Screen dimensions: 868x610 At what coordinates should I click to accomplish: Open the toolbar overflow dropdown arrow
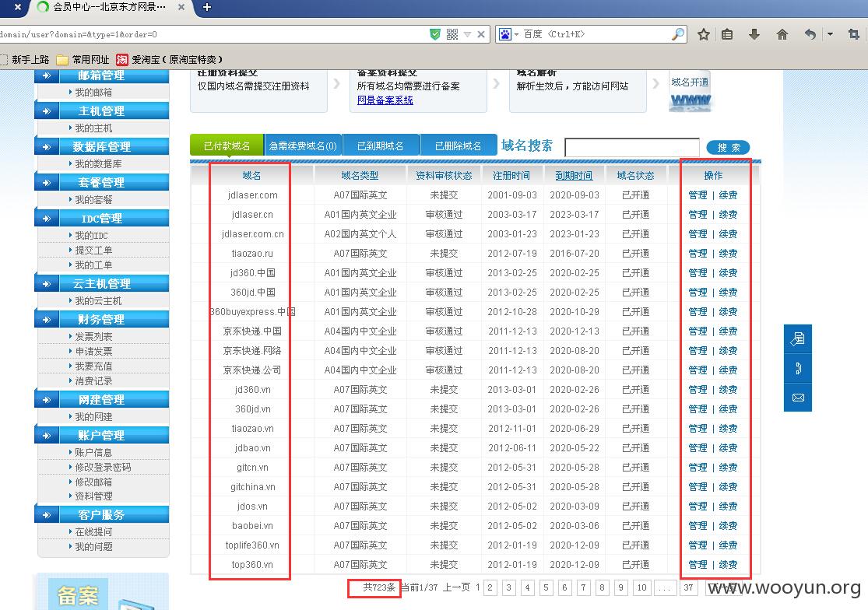coord(830,34)
